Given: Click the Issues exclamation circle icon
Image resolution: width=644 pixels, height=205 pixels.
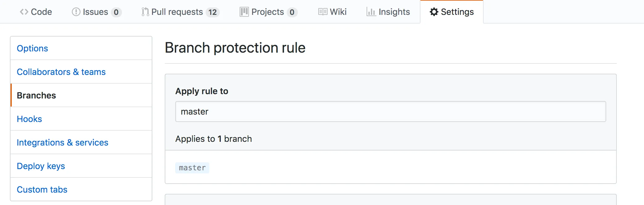Looking at the screenshot, I should tap(76, 12).
